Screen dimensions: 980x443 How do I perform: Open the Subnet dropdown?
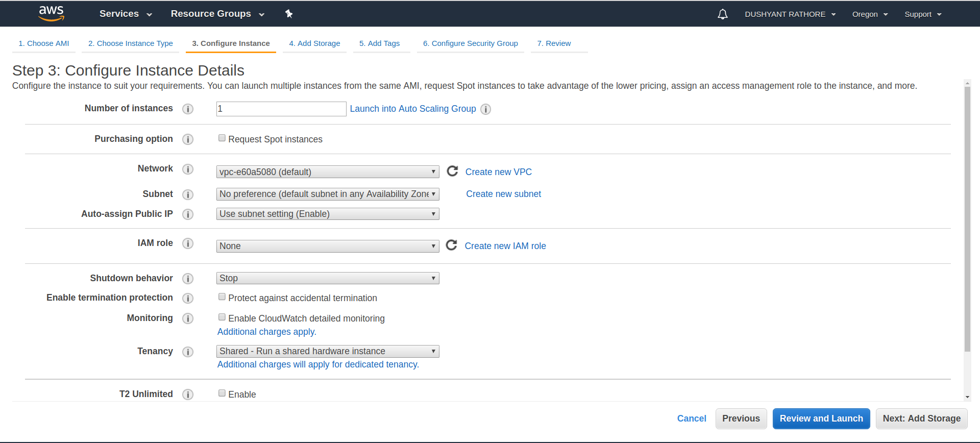point(328,194)
